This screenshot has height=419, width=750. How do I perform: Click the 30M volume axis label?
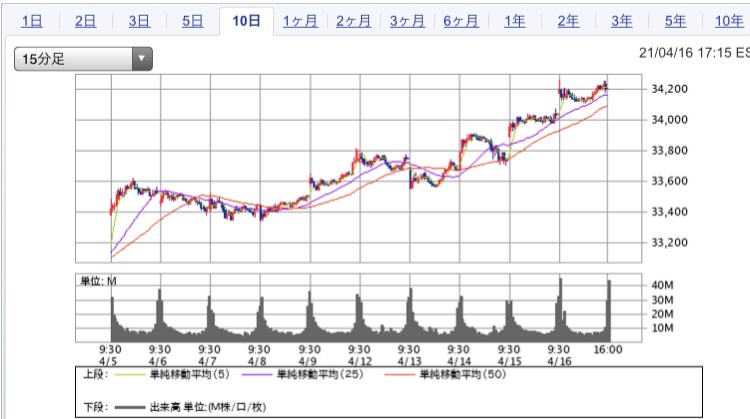662,300
